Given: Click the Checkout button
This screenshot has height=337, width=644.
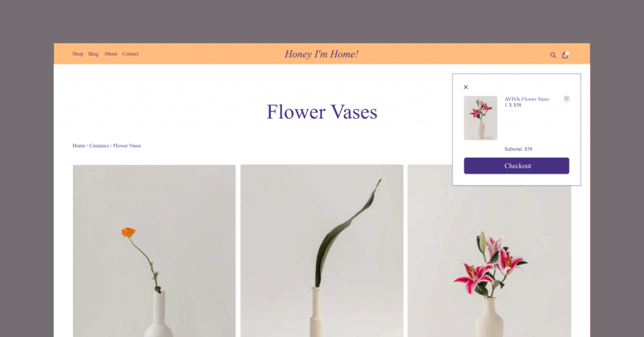Looking at the screenshot, I should 516,166.
